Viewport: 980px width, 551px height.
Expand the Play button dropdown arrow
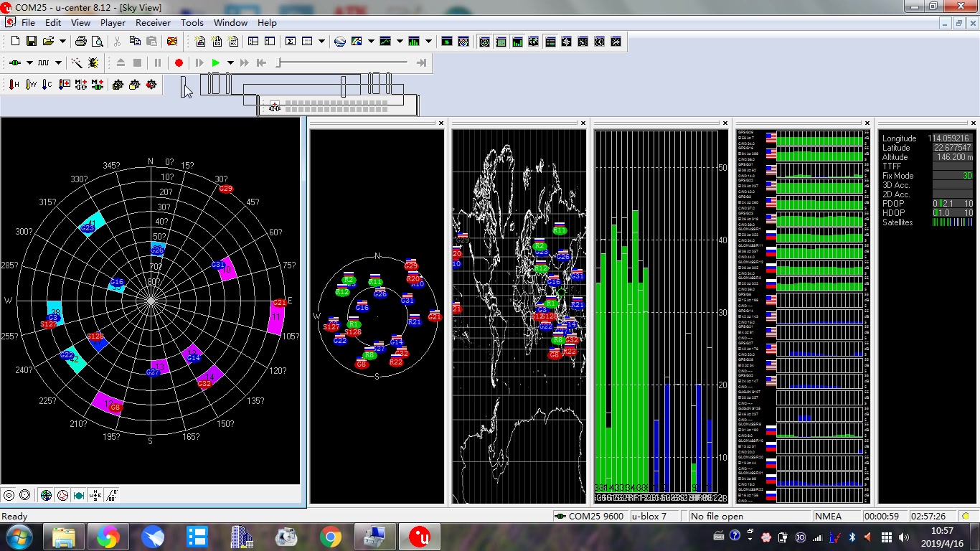click(230, 63)
